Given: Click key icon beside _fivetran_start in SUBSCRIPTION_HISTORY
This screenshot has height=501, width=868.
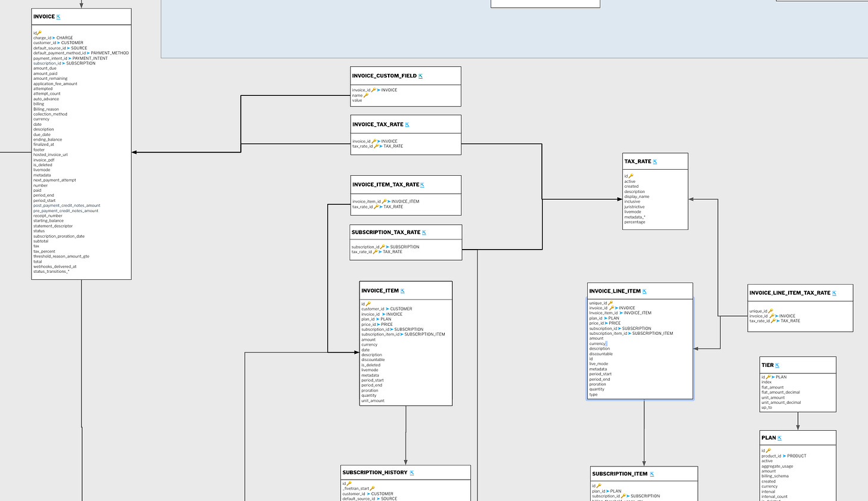Looking at the screenshot, I should pos(373,488).
